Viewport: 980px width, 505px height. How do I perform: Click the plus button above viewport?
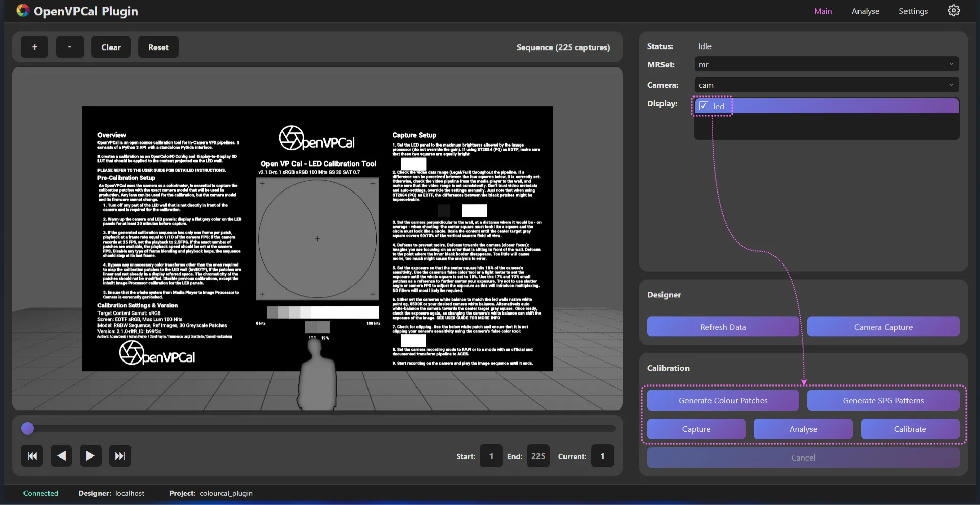pos(35,47)
